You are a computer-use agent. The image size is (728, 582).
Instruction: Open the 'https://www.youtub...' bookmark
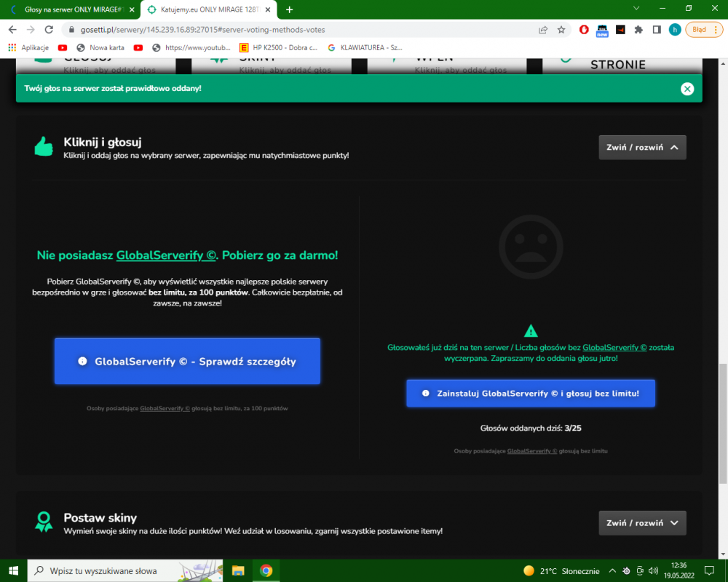pos(191,47)
